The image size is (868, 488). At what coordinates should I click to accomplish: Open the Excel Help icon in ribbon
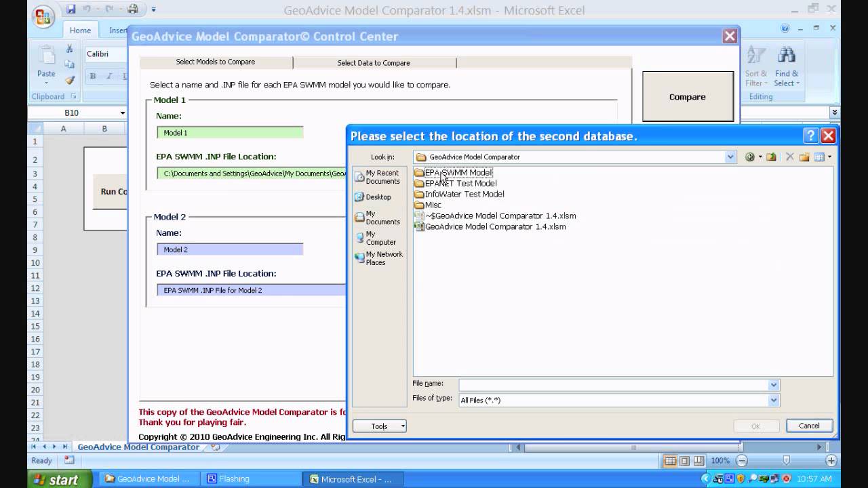pos(785,28)
